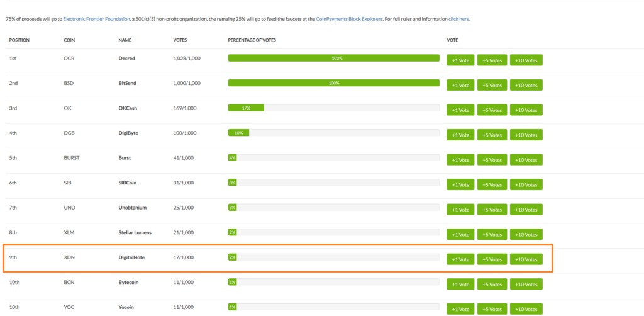
Task: Cast +10 Votes for DigitalNote
Action: [x=526, y=259]
